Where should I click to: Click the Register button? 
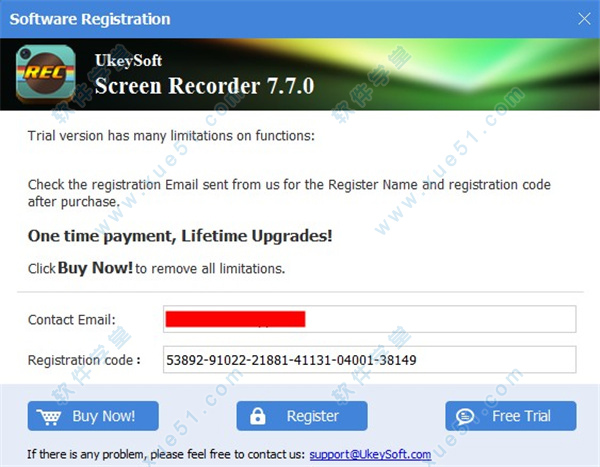coord(302,416)
